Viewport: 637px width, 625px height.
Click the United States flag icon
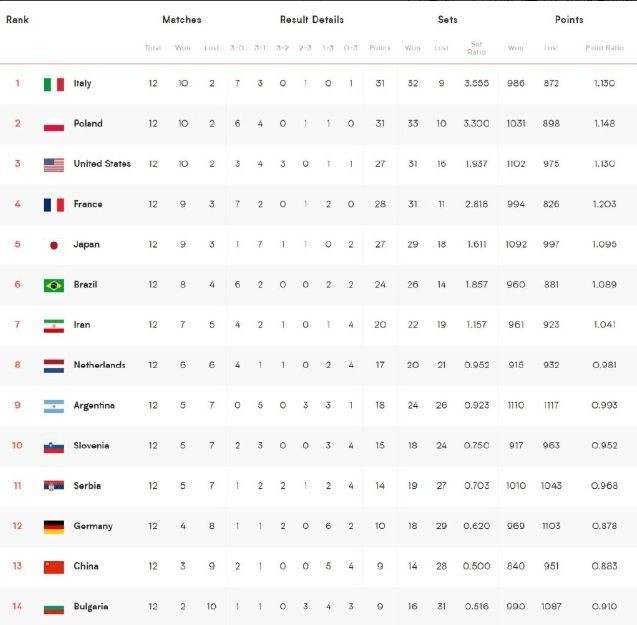tap(54, 164)
